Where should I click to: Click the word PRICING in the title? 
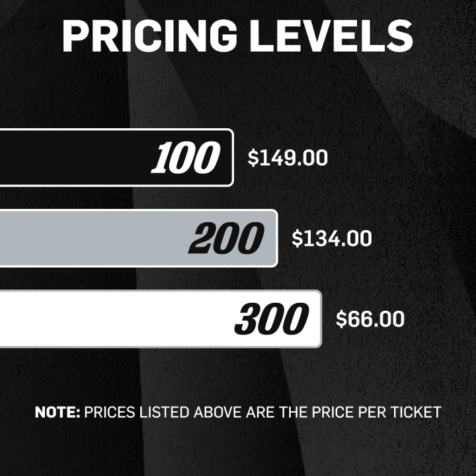tap(149, 36)
